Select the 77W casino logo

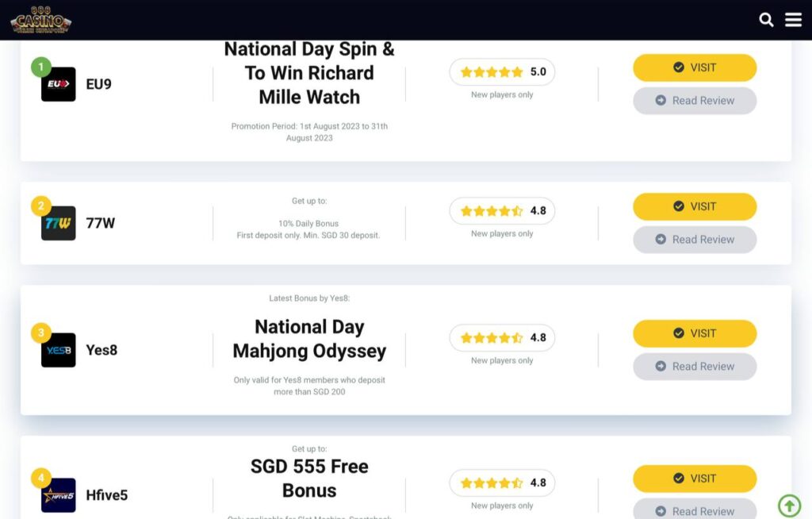click(x=56, y=222)
